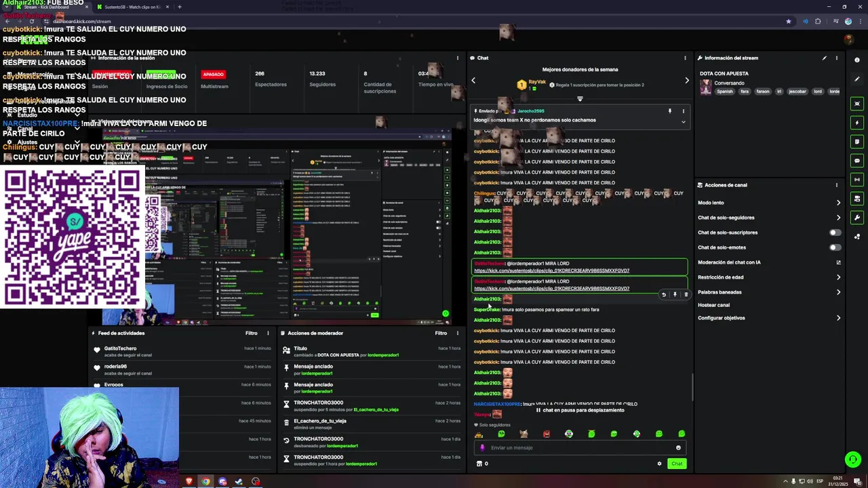Open chat settings gear icon
Screen dimensions: 868x488
[x=659, y=464]
